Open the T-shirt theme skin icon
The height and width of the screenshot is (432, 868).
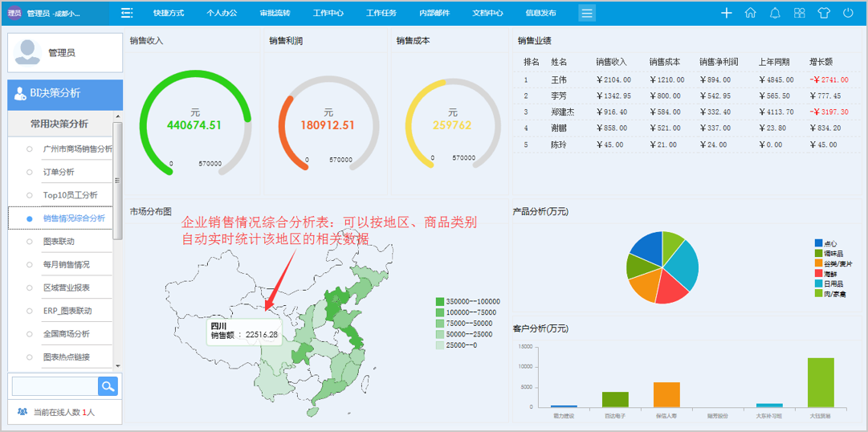[824, 13]
